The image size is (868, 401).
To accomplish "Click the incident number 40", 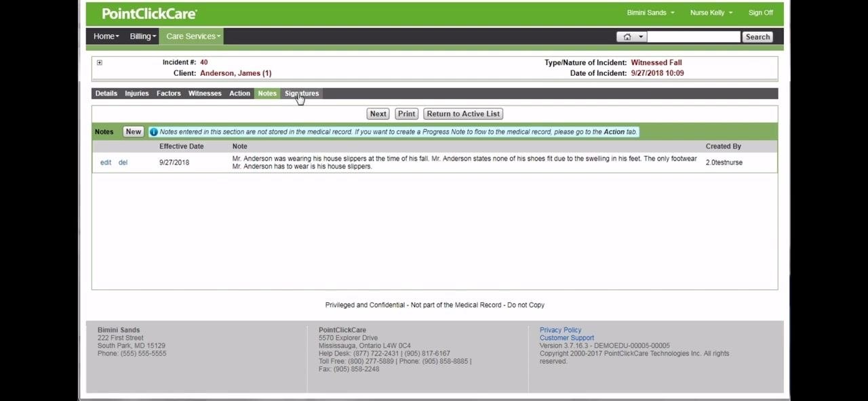I will pos(203,62).
